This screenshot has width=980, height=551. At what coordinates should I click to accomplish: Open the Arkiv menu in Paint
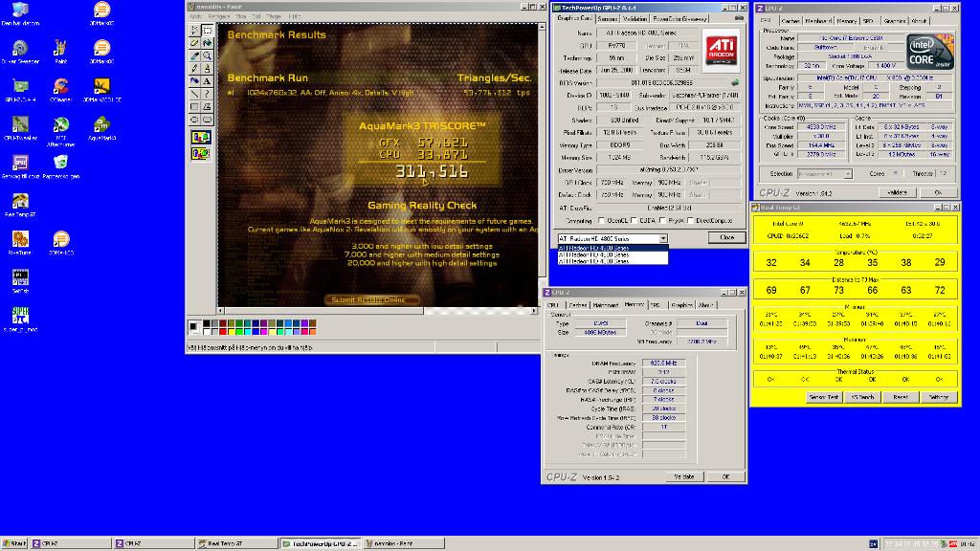[x=195, y=16]
